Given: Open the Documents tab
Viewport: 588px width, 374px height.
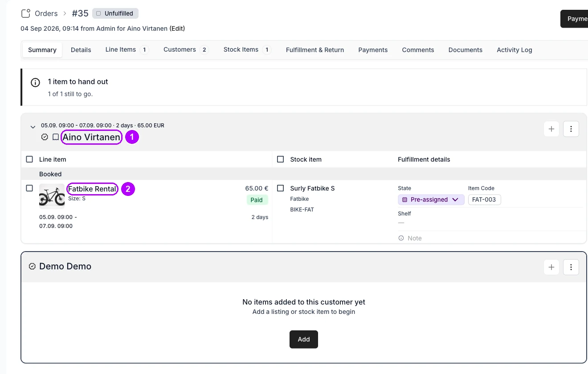Looking at the screenshot, I should tap(465, 50).
